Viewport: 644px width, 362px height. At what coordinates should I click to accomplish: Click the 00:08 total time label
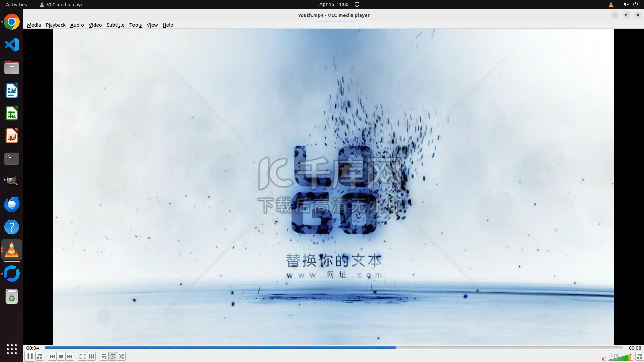pyautogui.click(x=635, y=348)
